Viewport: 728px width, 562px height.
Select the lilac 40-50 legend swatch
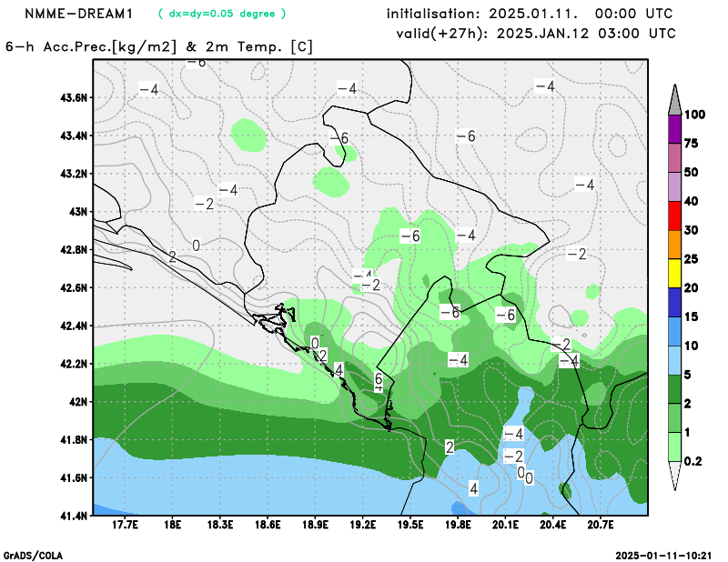pyautogui.click(x=674, y=187)
